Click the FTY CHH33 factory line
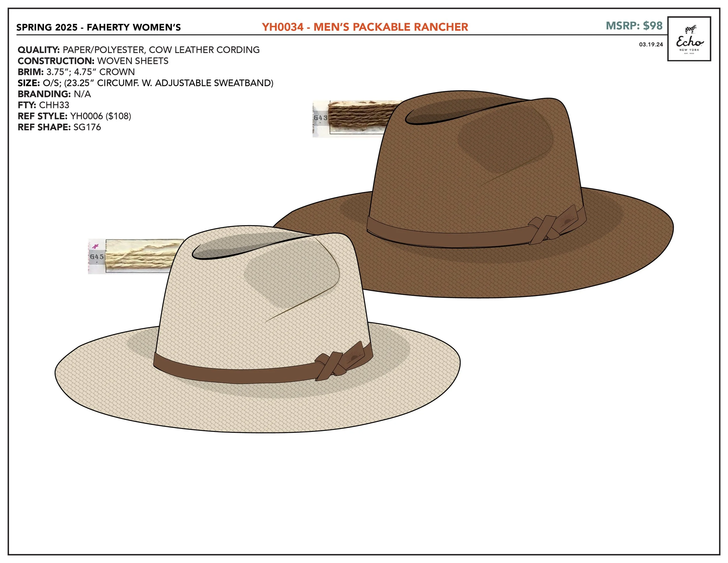Image resolution: width=728 pixels, height=563 pixels. point(43,105)
